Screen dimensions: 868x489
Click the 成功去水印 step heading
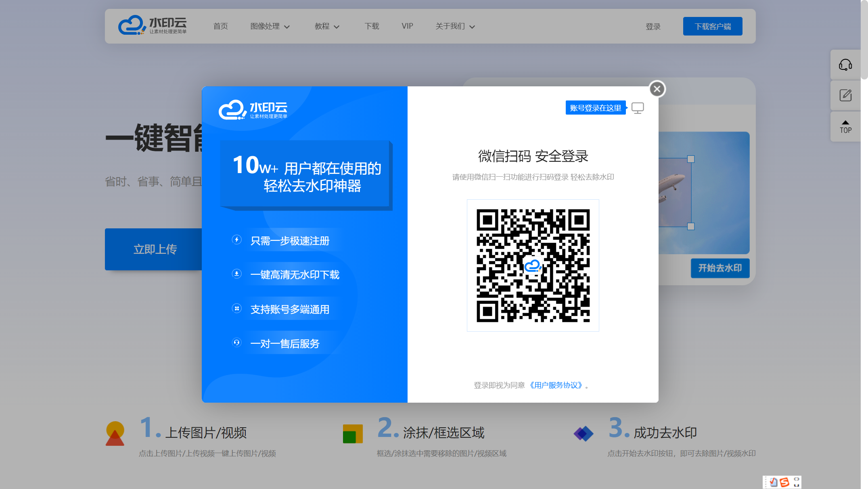[665, 433]
